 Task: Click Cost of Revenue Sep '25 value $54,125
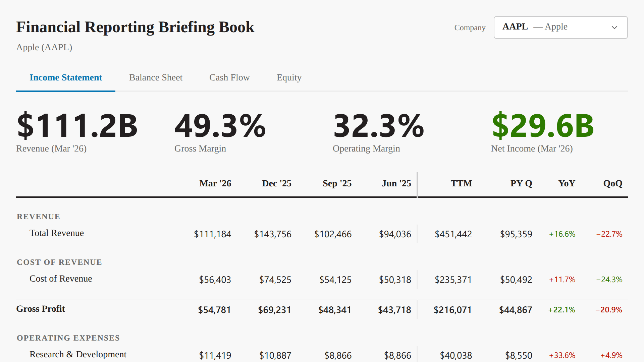pos(335,280)
